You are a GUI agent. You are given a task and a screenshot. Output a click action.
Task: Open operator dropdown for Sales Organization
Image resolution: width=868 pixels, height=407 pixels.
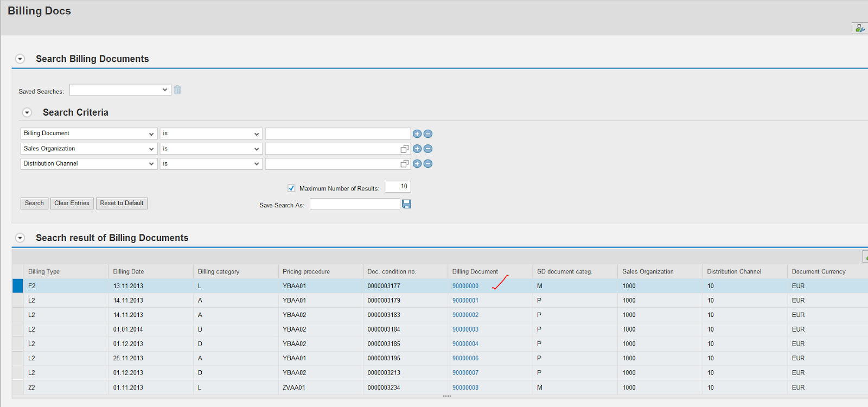tap(257, 149)
